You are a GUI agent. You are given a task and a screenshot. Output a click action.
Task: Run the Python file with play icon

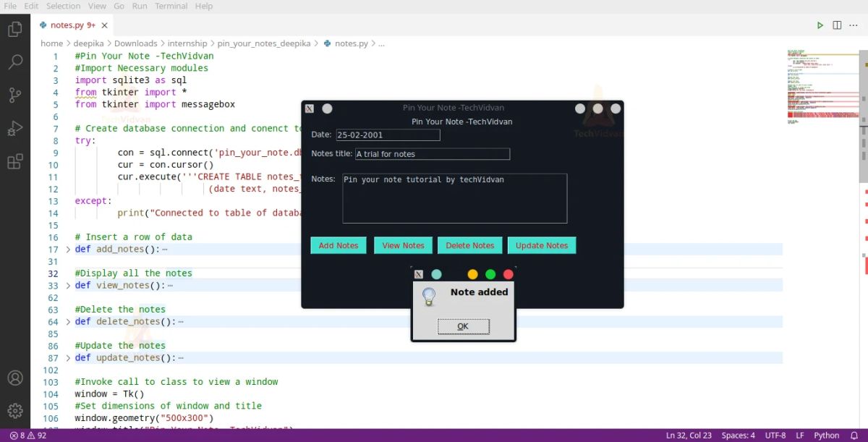(820, 25)
